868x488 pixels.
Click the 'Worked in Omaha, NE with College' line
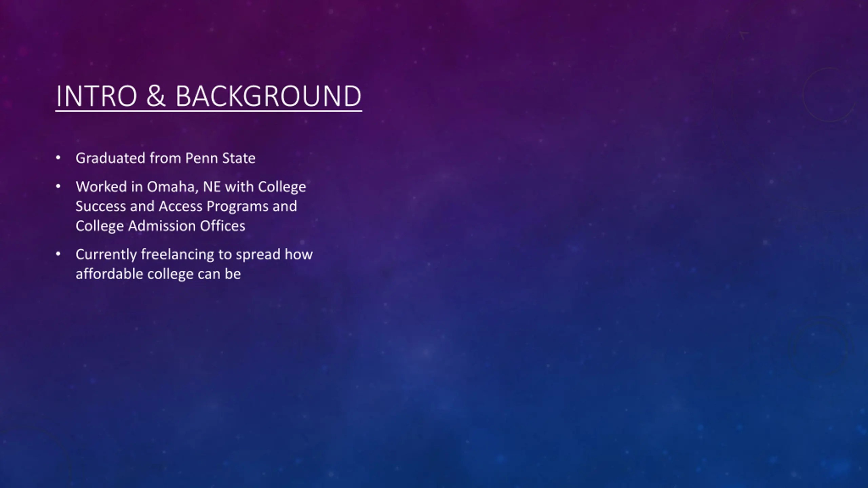[191, 187]
